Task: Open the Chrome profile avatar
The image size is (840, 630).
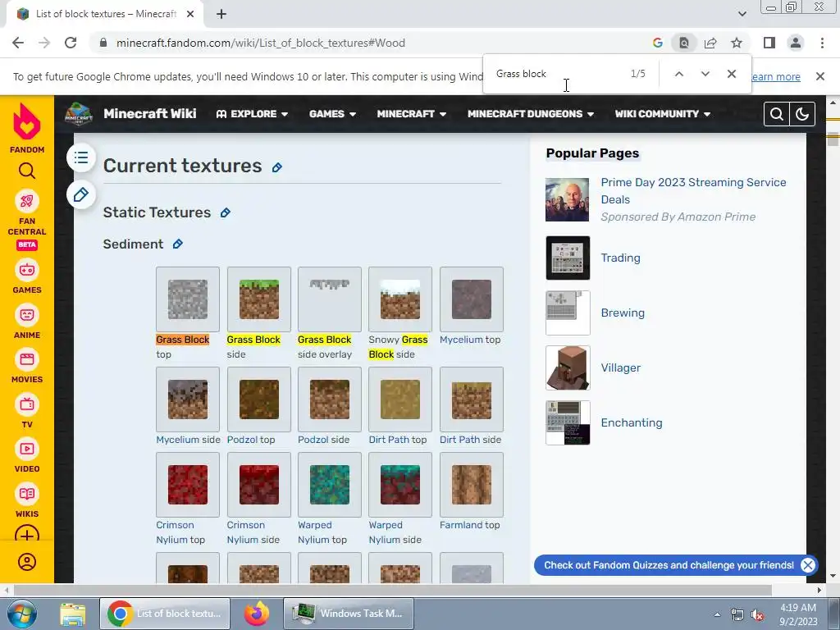Action: 796,43
